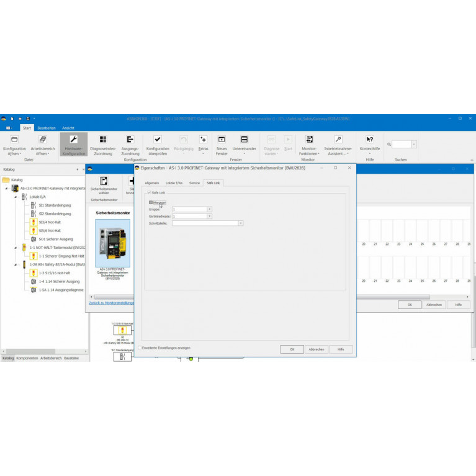Screen dimensions: 476x476
Task: Open Neues Fenster
Action: [222, 145]
